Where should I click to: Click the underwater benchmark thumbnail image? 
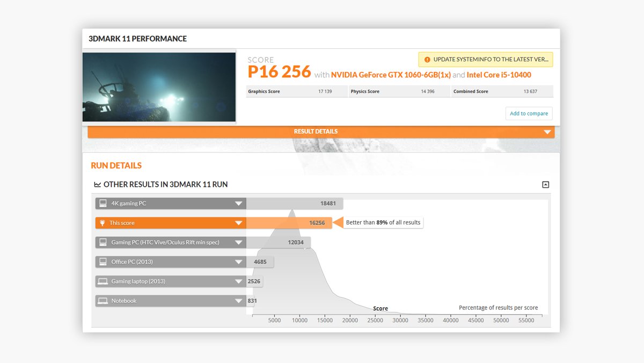[159, 87]
